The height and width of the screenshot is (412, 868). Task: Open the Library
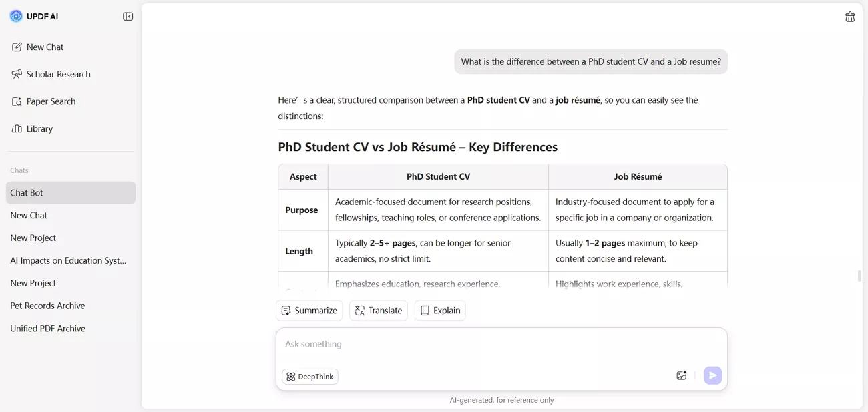click(39, 128)
